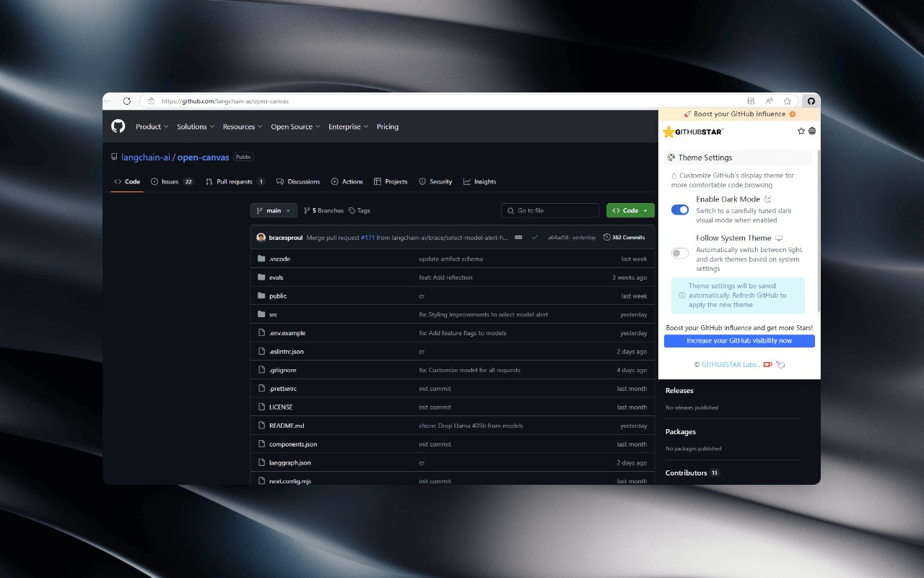Image resolution: width=924 pixels, height=578 pixels.
Task: Open the components.json file
Action: 293,444
